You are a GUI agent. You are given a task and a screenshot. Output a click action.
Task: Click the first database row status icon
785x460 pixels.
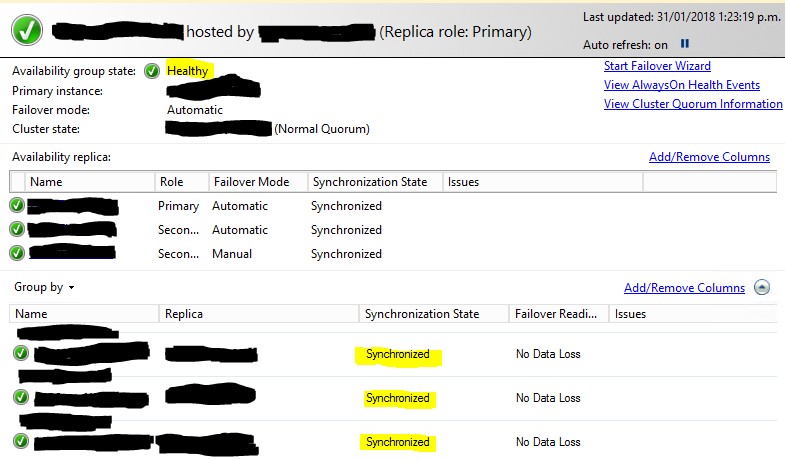21,354
